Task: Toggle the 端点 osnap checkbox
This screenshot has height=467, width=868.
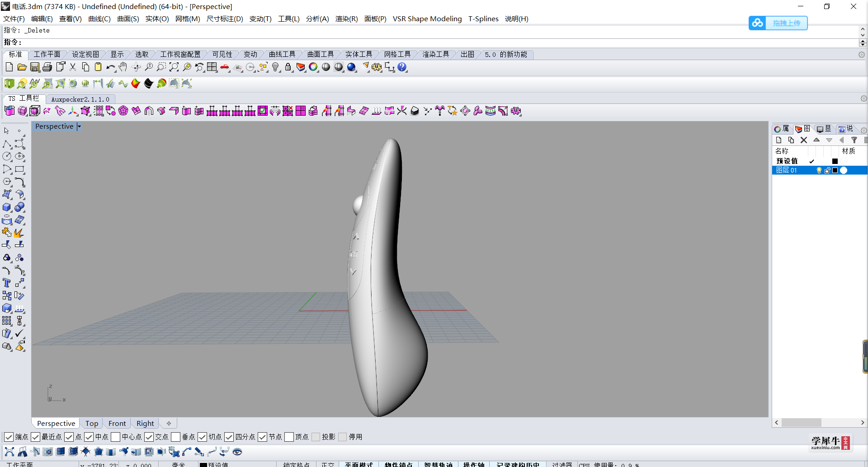Action: [9, 437]
